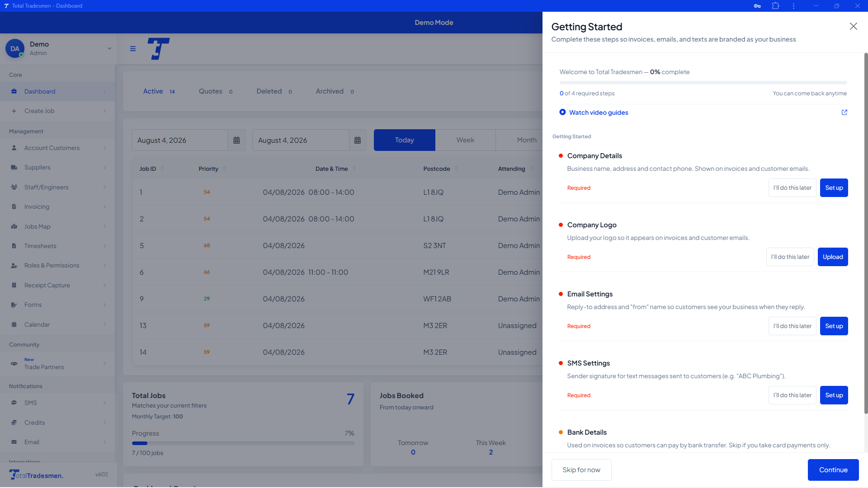This screenshot has width=868, height=488.
Task: Postpone Company Details with I'll do this later
Action: (x=793, y=188)
